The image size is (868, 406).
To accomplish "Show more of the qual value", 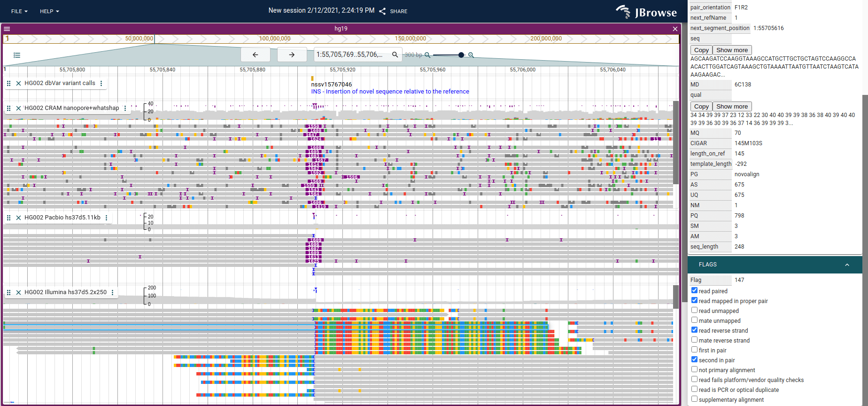I will pos(732,107).
